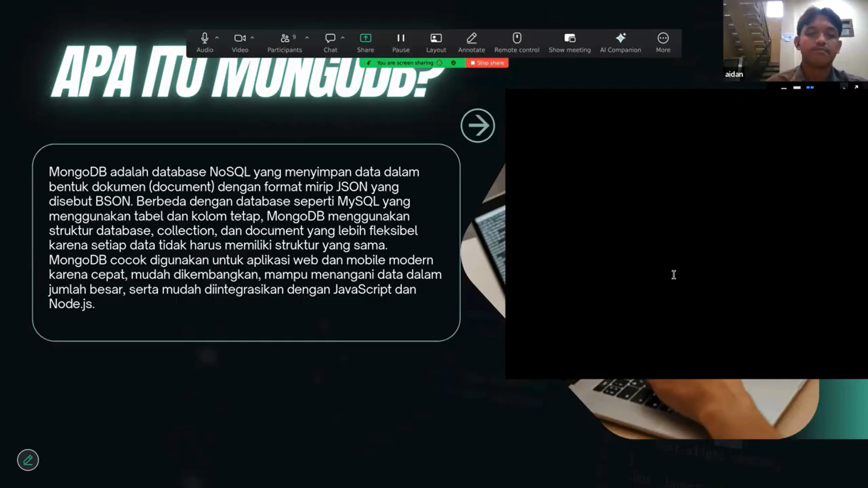Click aidan's video thumbnail
The image size is (868, 488).
point(795,40)
